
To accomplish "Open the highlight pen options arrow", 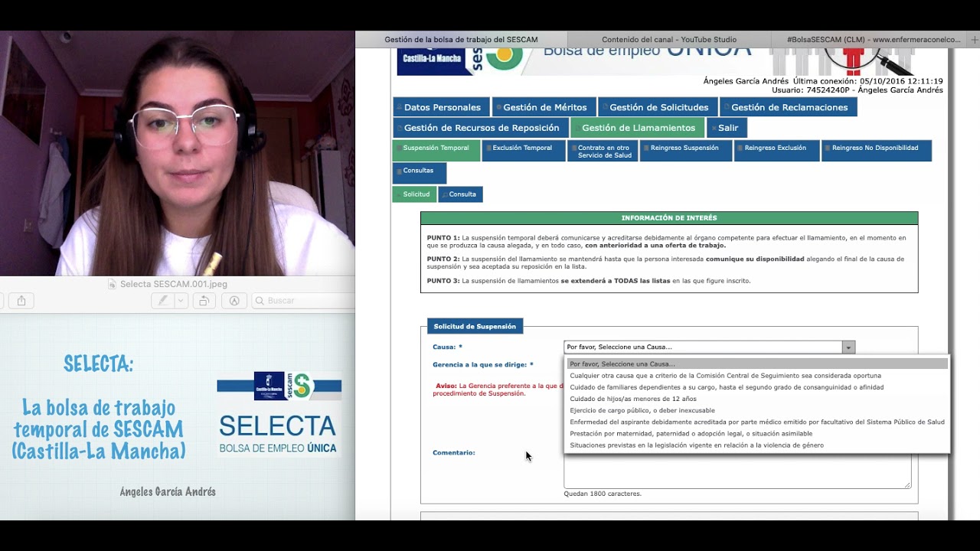I will 181,301.
